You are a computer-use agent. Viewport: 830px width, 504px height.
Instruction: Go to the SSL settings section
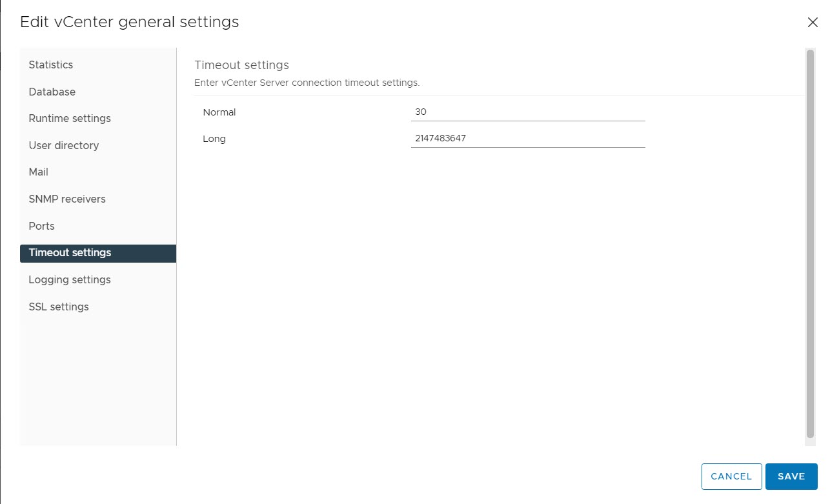59,307
